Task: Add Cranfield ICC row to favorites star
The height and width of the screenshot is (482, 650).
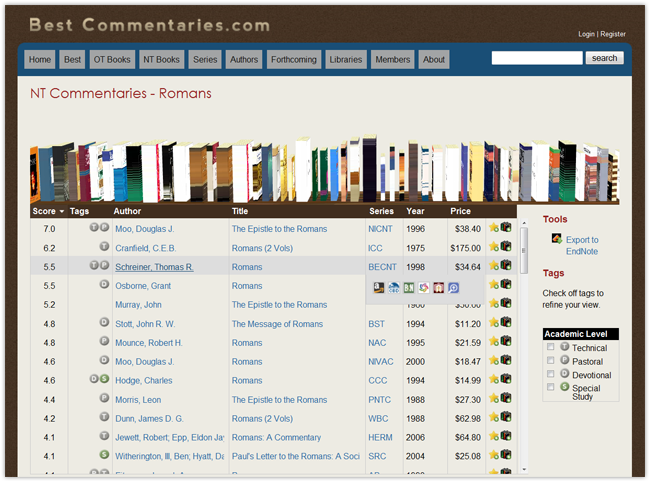Action: (x=493, y=247)
